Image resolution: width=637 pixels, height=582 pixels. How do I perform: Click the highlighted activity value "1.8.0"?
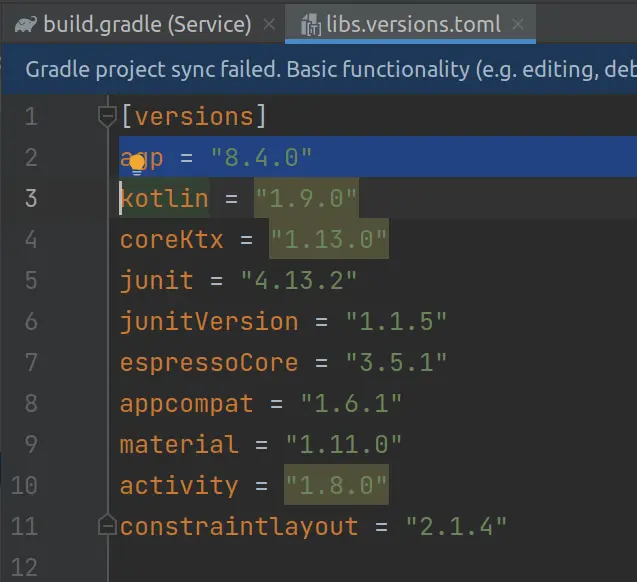[336, 485]
